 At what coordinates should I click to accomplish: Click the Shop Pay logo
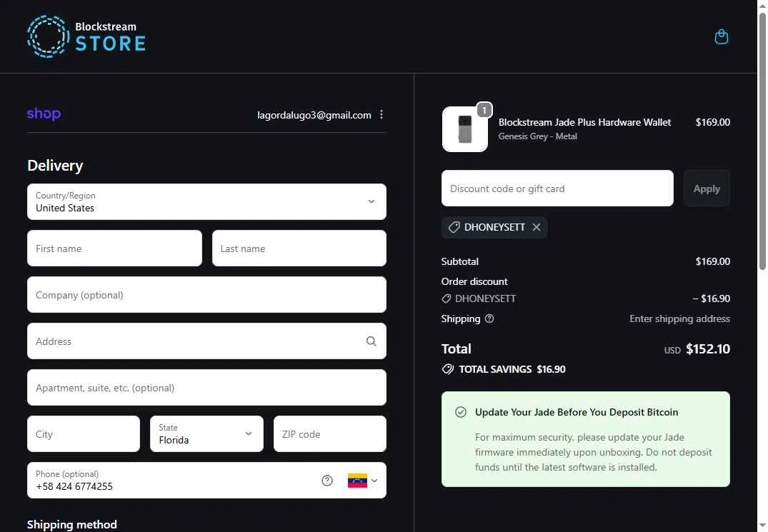[x=44, y=114]
